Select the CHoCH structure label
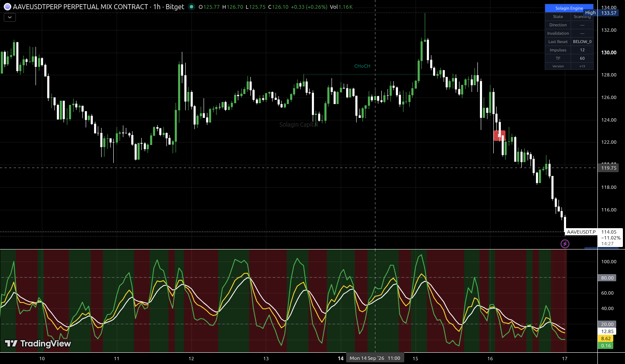Screen dimensions: 625x364 [x=362, y=66]
